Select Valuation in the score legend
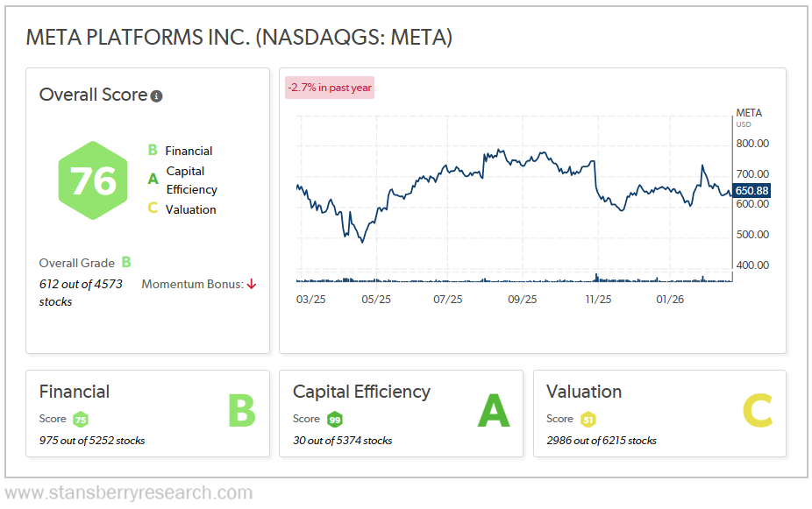 click(190, 209)
